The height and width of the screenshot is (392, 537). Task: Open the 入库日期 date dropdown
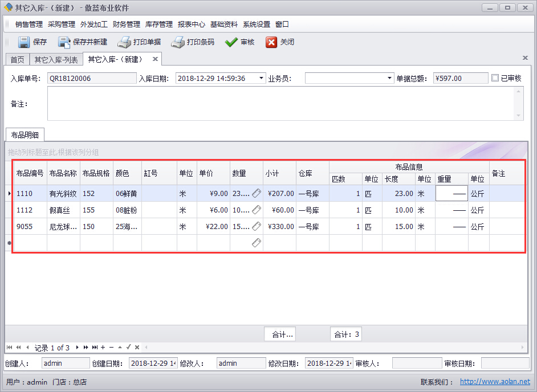tap(261, 78)
